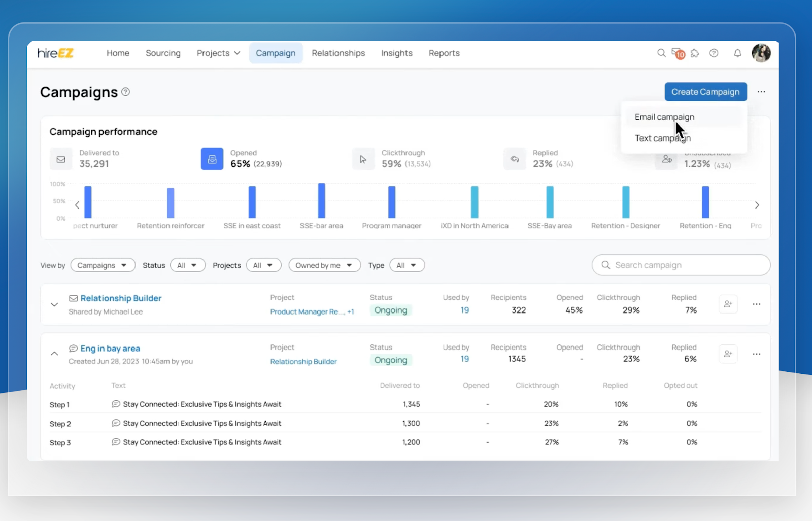This screenshot has width=812, height=521.
Task: Switch to the Insights tab
Action: 396,53
